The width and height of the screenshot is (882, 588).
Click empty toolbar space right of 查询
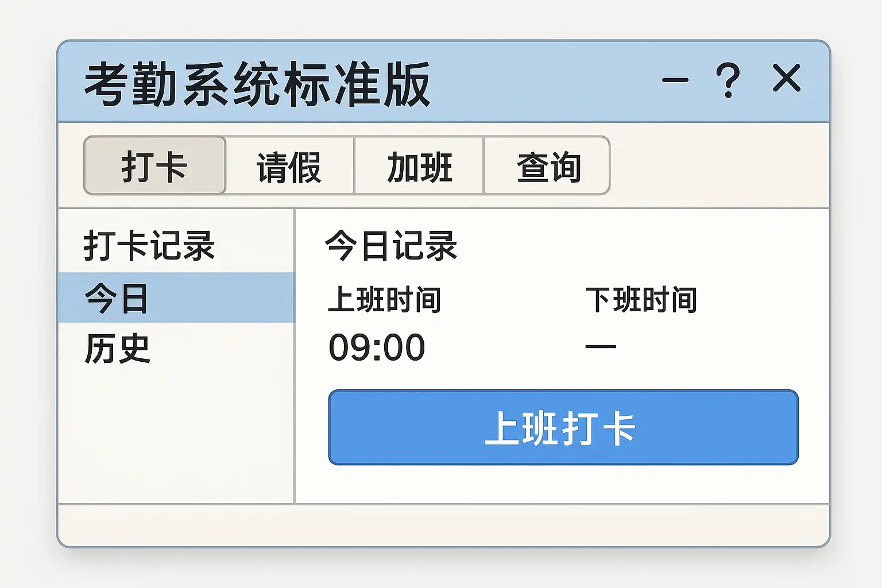[718, 167]
